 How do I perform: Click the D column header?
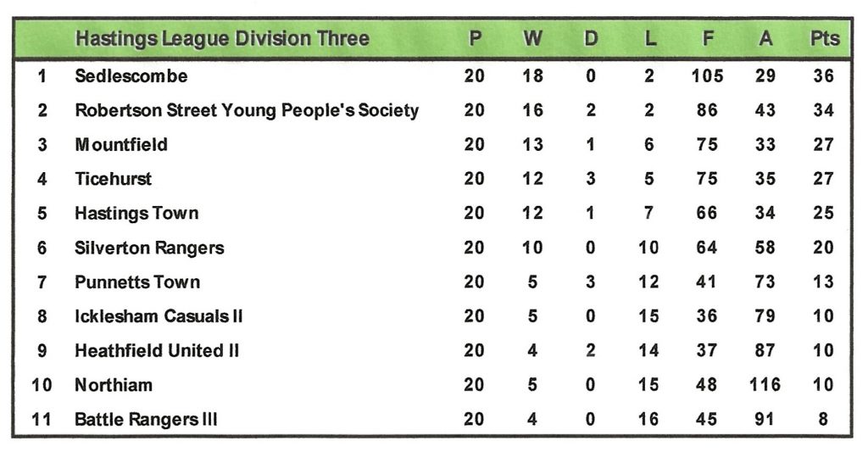pos(591,39)
